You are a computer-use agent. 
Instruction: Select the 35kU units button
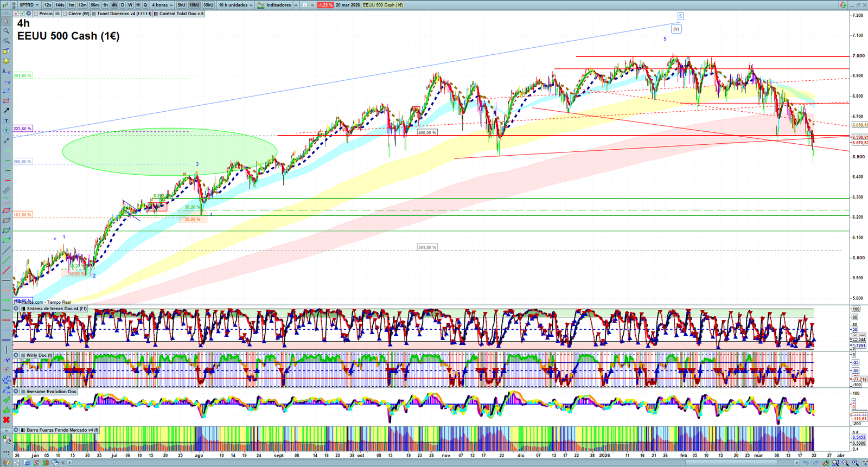tap(208, 5)
